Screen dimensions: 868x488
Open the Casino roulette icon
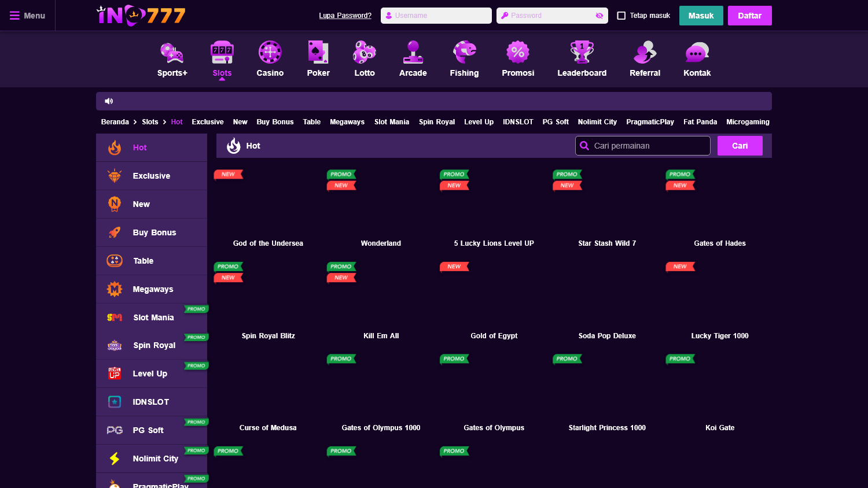coord(270,53)
